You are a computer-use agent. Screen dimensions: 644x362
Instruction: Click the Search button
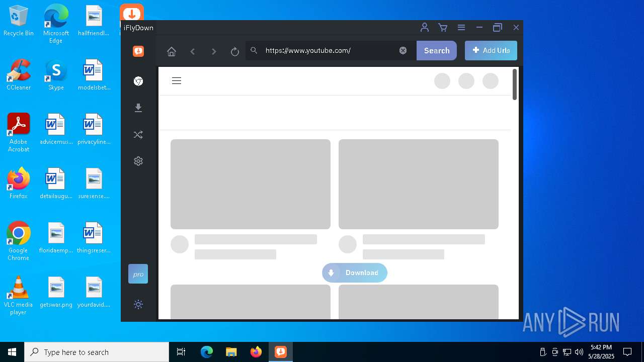[x=437, y=50]
